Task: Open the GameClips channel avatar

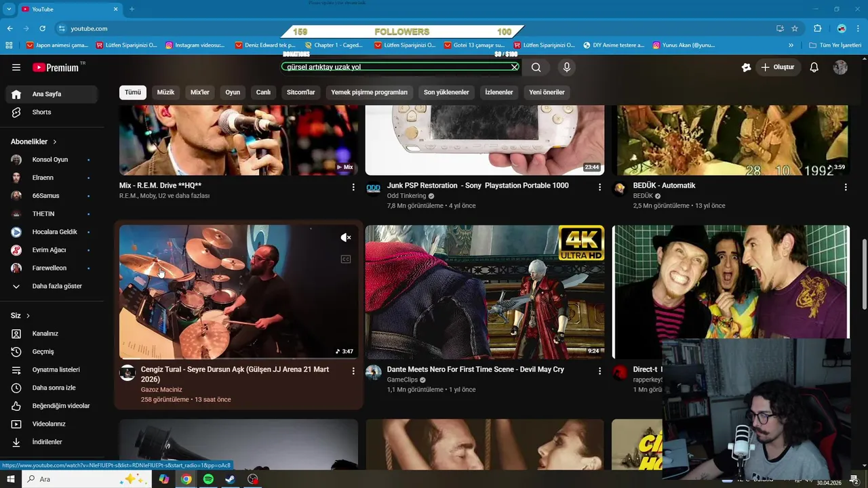Action: (374, 373)
